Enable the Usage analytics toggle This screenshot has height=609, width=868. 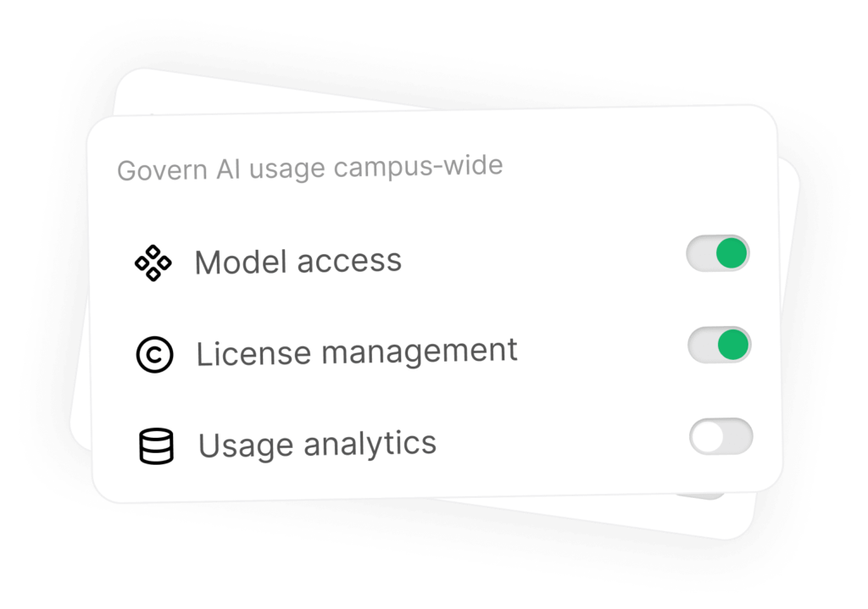click(x=721, y=436)
